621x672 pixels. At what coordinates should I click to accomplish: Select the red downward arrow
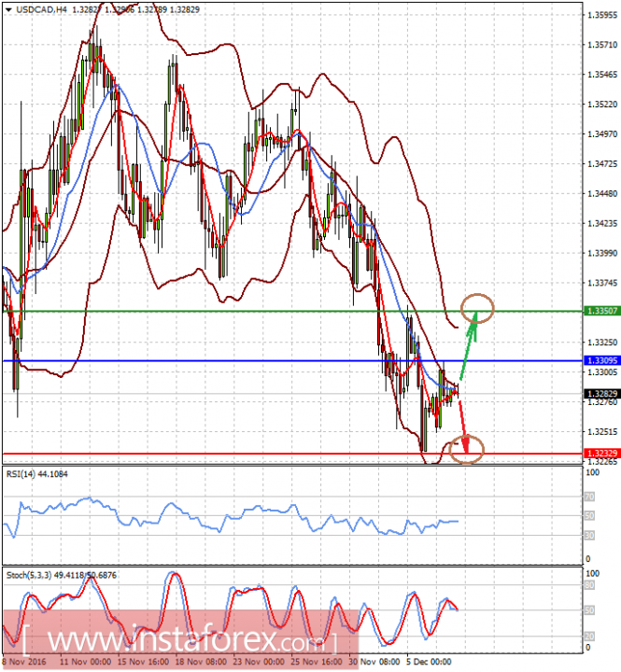463,423
